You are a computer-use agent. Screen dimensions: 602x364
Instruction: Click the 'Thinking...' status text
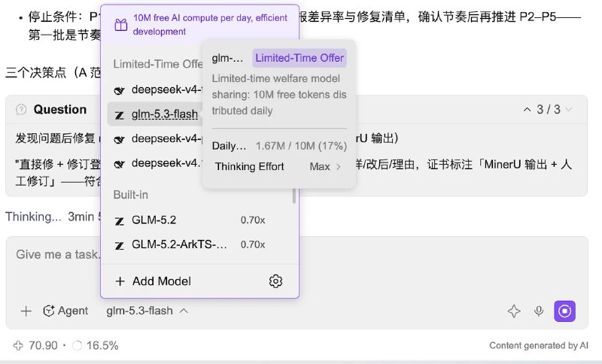coord(33,217)
